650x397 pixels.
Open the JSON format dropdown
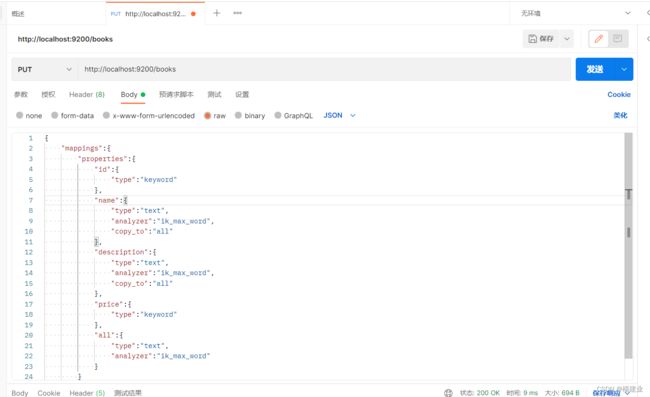(x=340, y=115)
